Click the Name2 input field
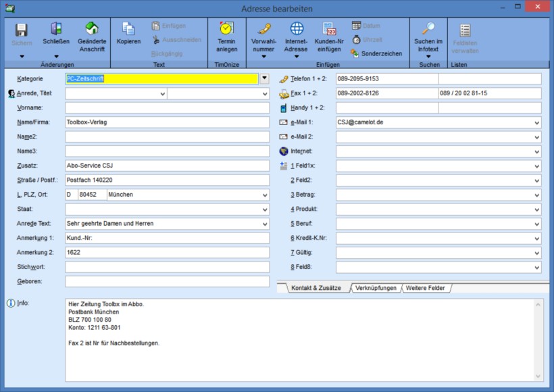Viewport: 554px width, 392px height. [167, 137]
